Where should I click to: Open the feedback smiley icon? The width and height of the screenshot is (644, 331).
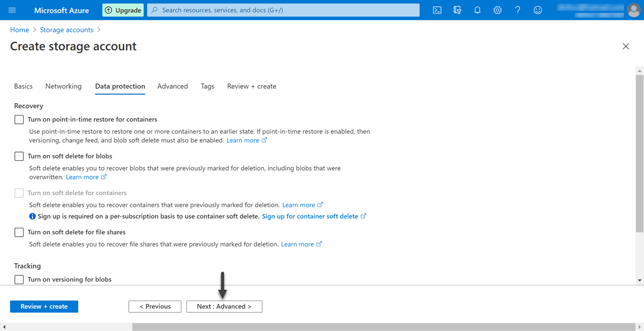pyautogui.click(x=538, y=10)
